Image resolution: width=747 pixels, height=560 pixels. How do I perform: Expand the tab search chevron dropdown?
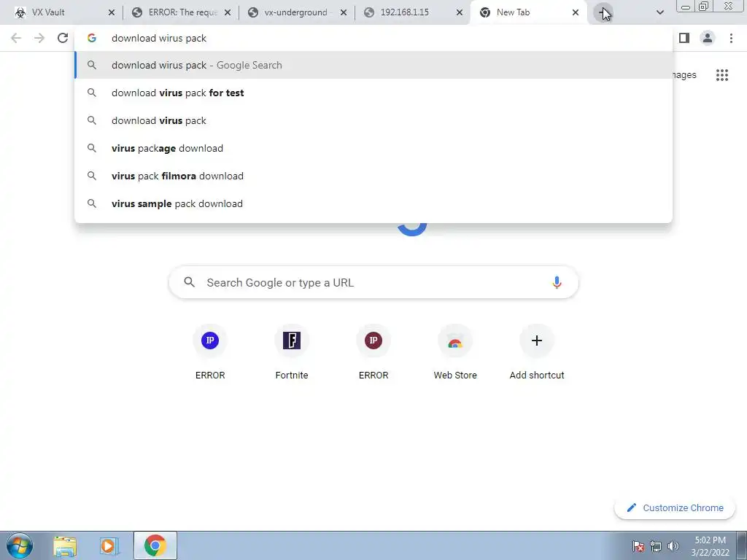pos(659,12)
